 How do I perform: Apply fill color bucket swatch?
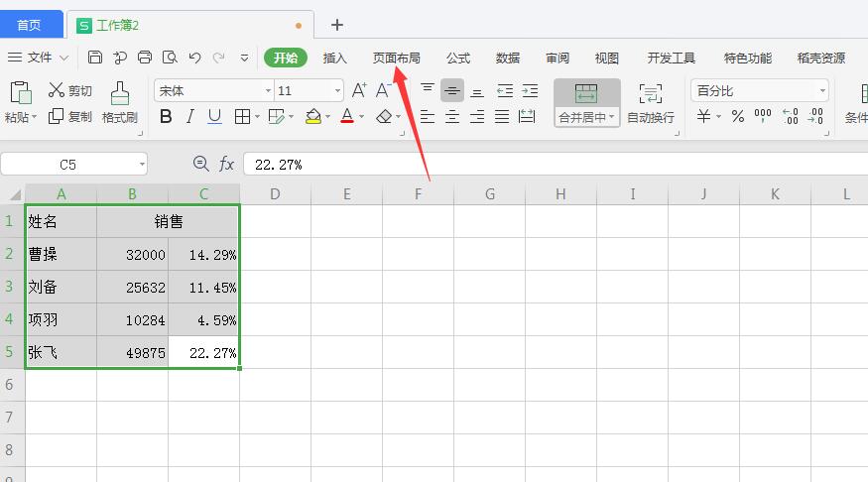tap(313, 116)
